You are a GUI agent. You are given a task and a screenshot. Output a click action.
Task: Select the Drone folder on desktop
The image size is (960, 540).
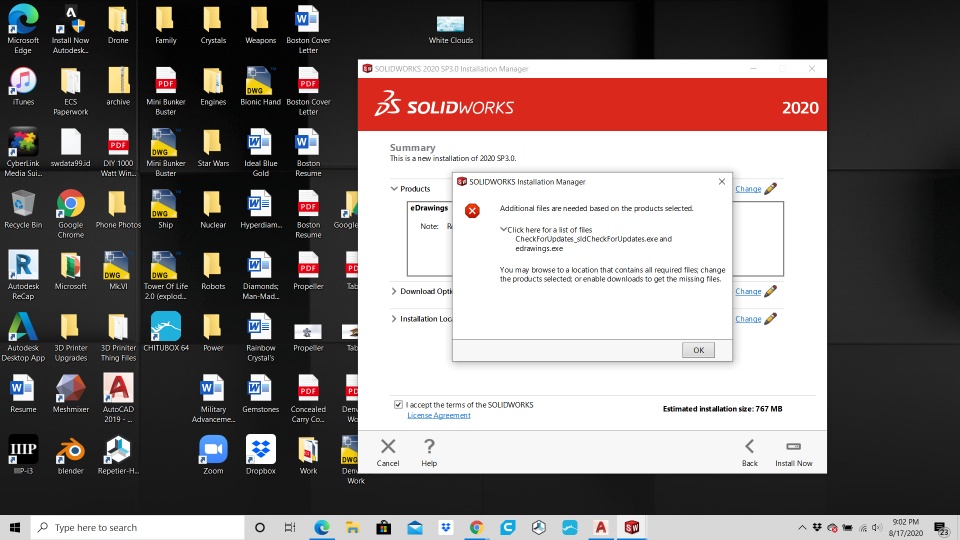pos(118,24)
